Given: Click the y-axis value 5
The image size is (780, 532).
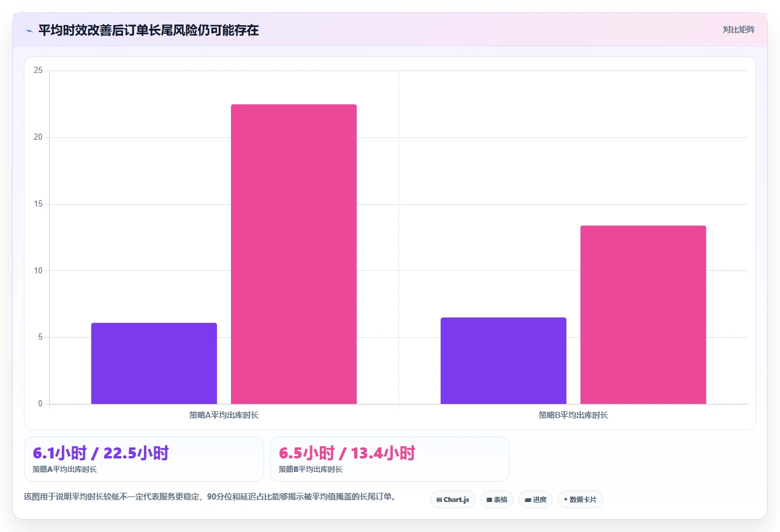Looking at the screenshot, I should [40, 337].
